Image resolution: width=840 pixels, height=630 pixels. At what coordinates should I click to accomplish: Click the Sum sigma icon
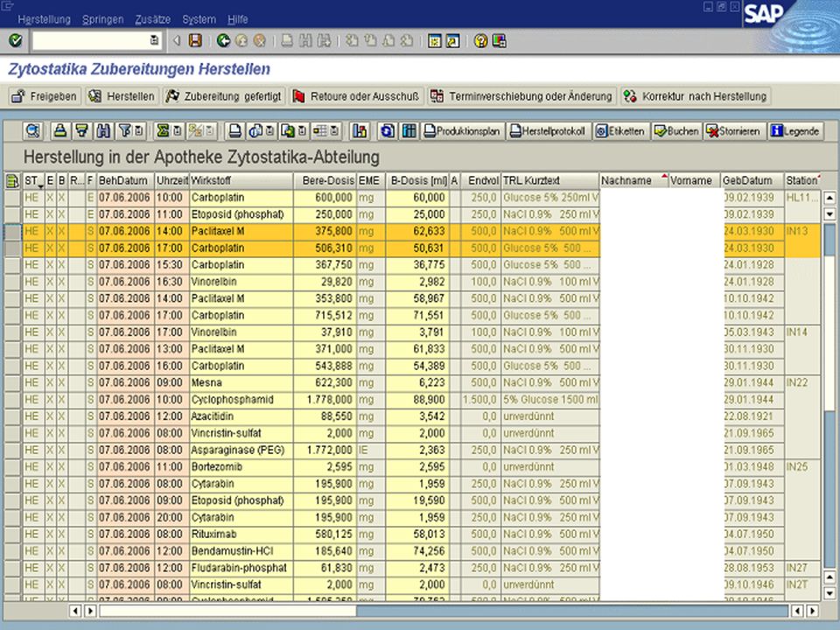pyautogui.click(x=163, y=130)
